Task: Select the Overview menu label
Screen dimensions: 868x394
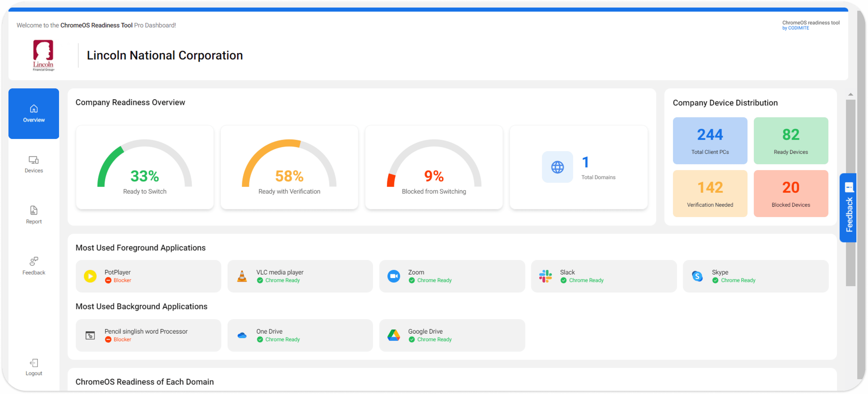Action: (x=34, y=120)
